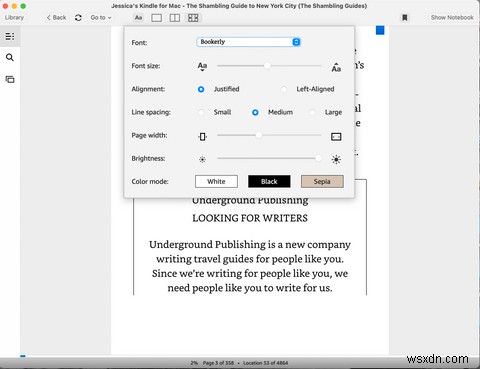Click the font size slider

coord(269,66)
